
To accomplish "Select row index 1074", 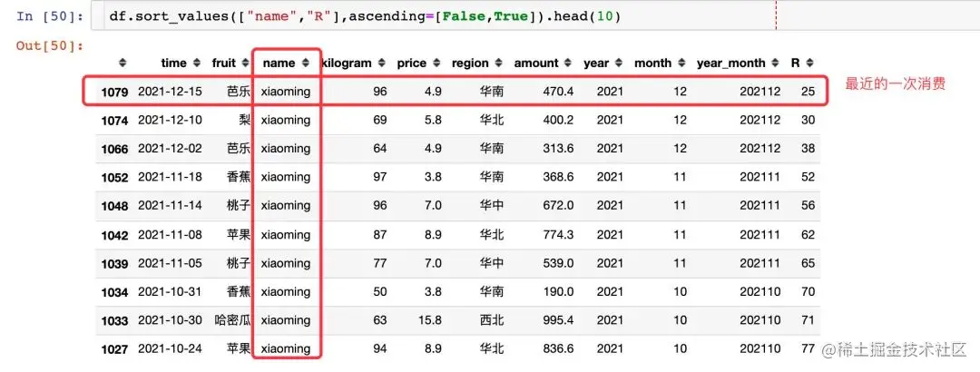I will pyautogui.click(x=115, y=120).
